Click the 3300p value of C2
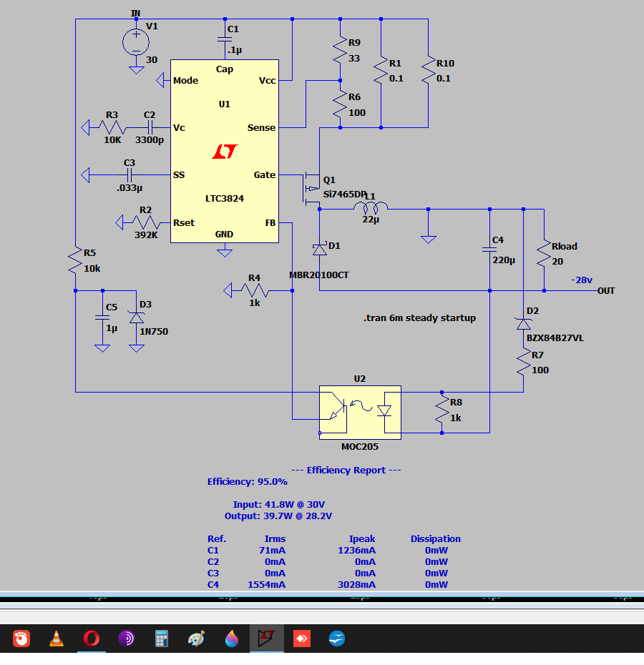644x665 pixels. (x=150, y=139)
